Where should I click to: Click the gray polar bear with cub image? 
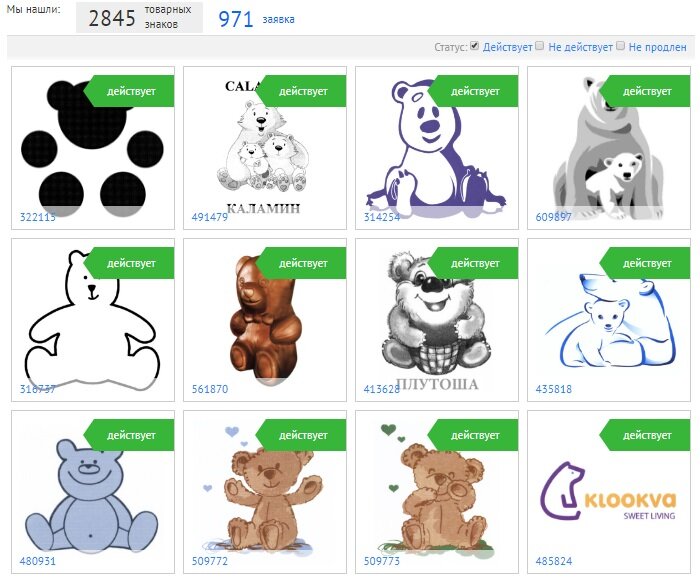tap(609, 148)
